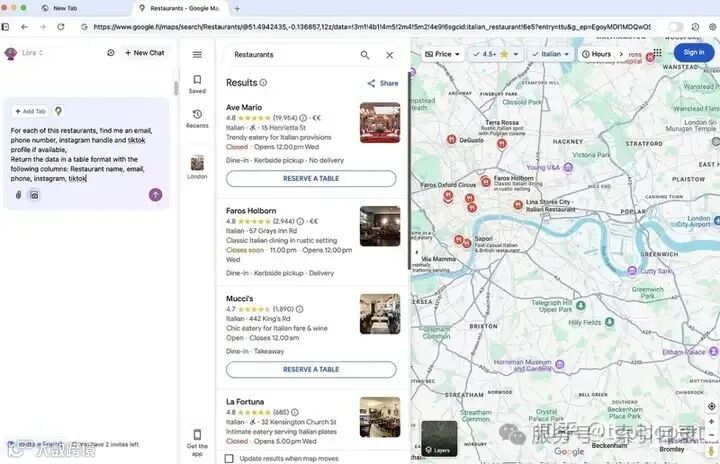Show your location on the map
Screen dimensions: 720x464
coord(711,407)
